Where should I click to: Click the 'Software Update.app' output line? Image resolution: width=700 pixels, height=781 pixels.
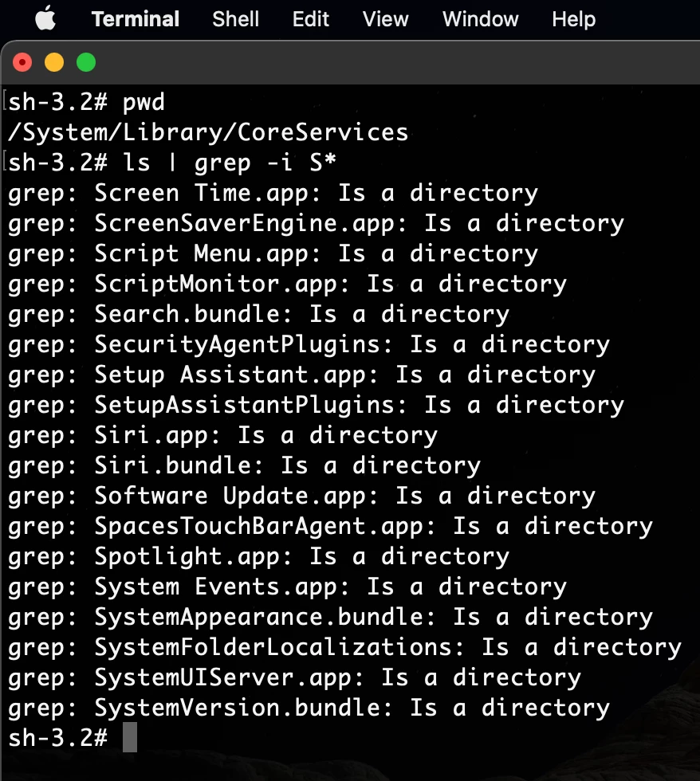coord(302,496)
